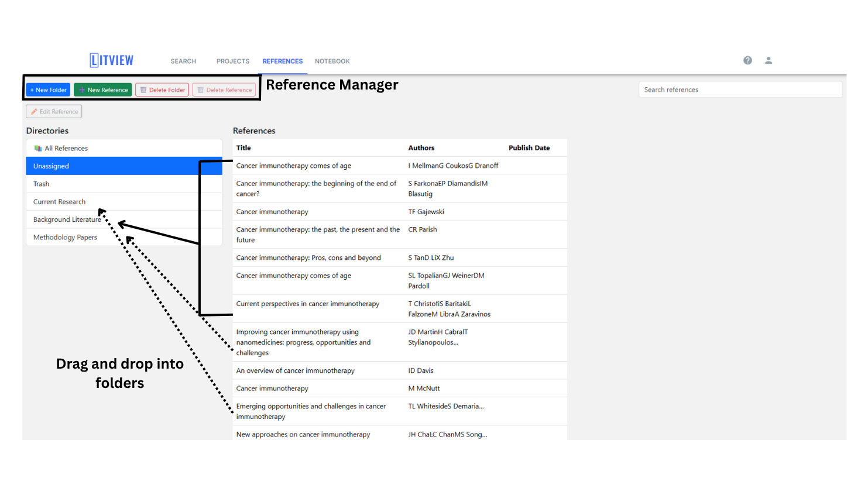The width and height of the screenshot is (868, 488).
Task: Sort by the Publish Date column header
Action: [x=529, y=148]
